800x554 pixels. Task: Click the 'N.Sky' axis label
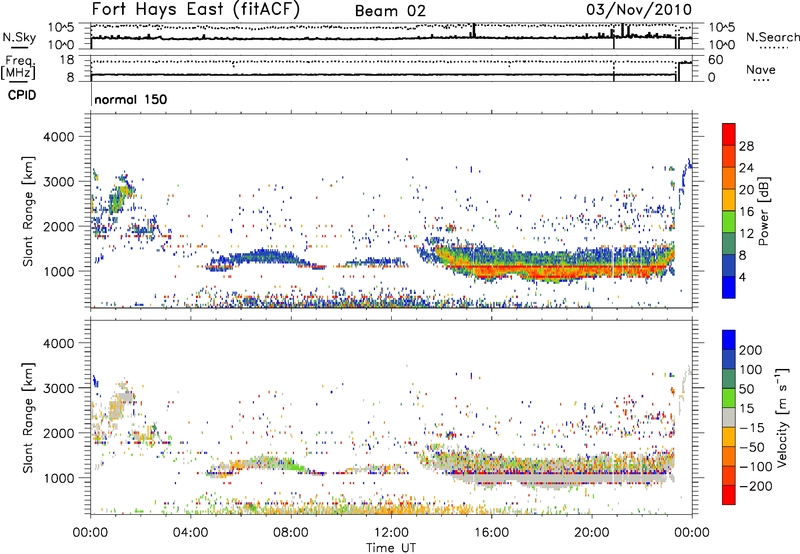pyautogui.click(x=19, y=37)
